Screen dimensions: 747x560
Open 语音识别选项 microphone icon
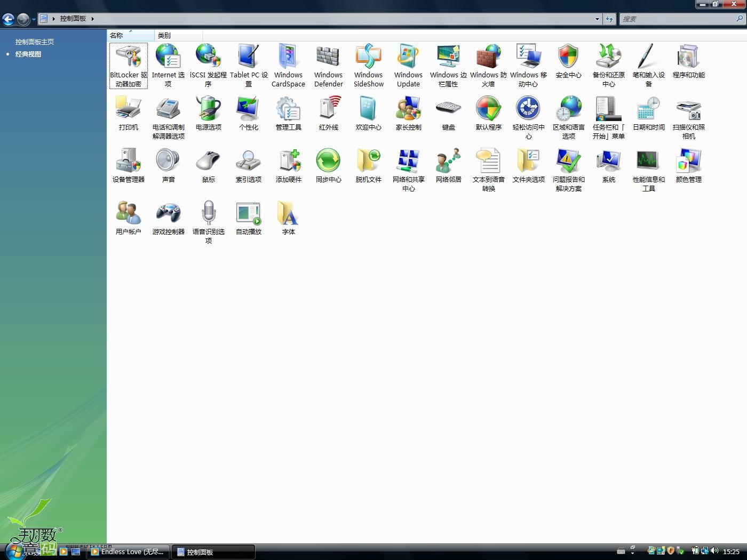pyautogui.click(x=209, y=213)
